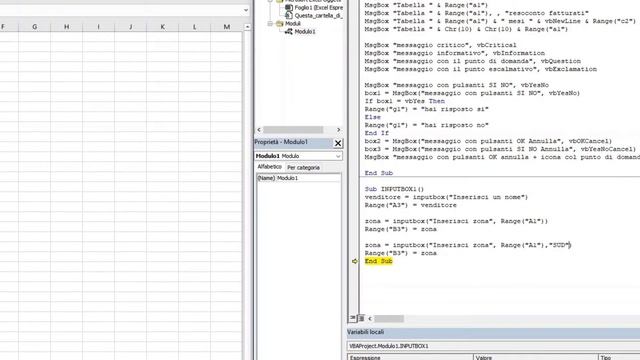Click the Valore column header
The width and height of the screenshot is (640, 360).
(536, 357)
